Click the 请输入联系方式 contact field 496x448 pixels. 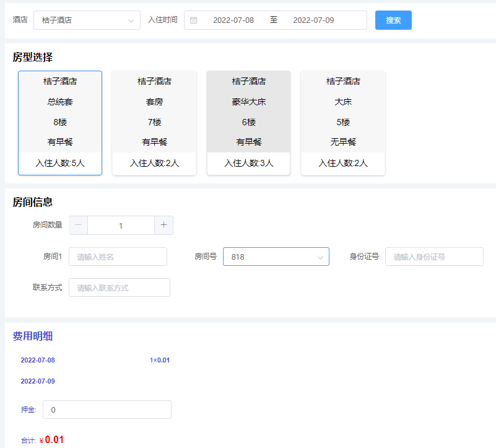click(x=119, y=288)
